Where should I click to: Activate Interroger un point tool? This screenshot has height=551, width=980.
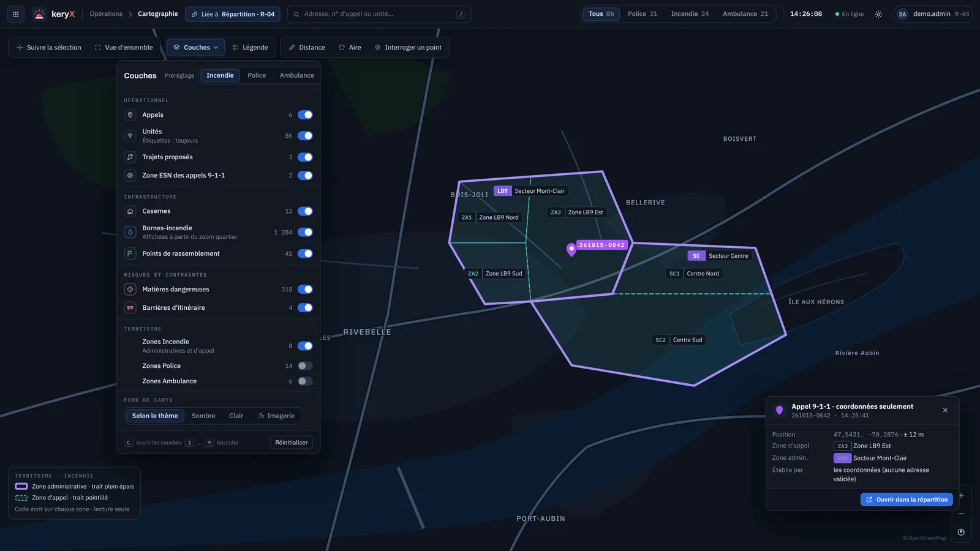tap(408, 48)
